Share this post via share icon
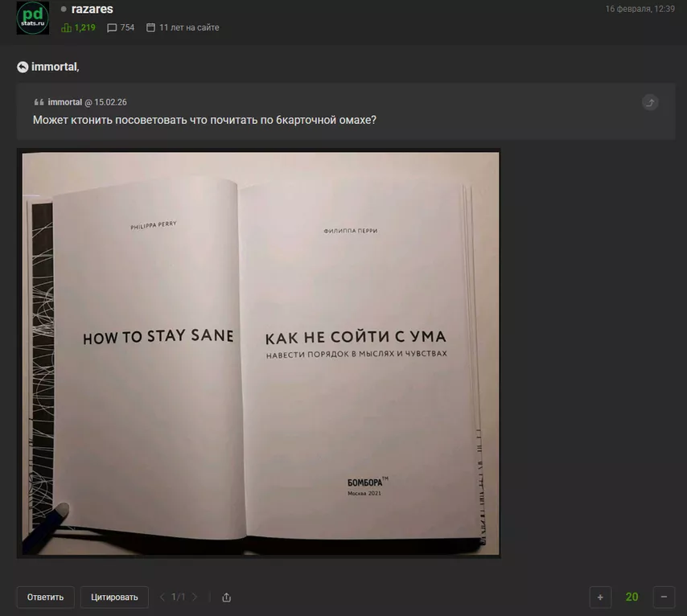Image resolution: width=687 pixels, height=616 pixels. tap(227, 597)
